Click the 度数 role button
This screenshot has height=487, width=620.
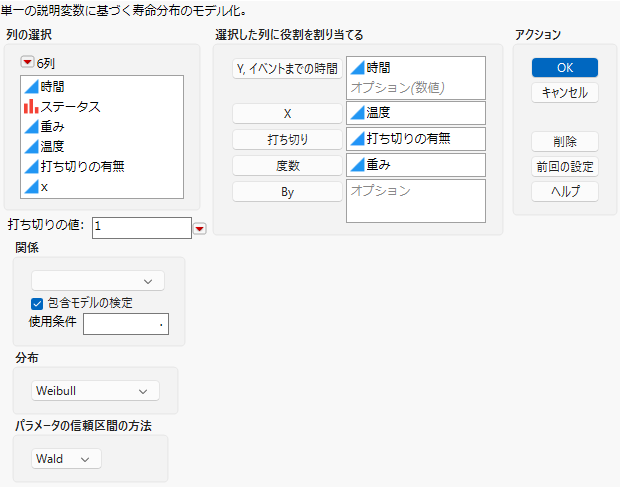pyautogui.click(x=287, y=166)
